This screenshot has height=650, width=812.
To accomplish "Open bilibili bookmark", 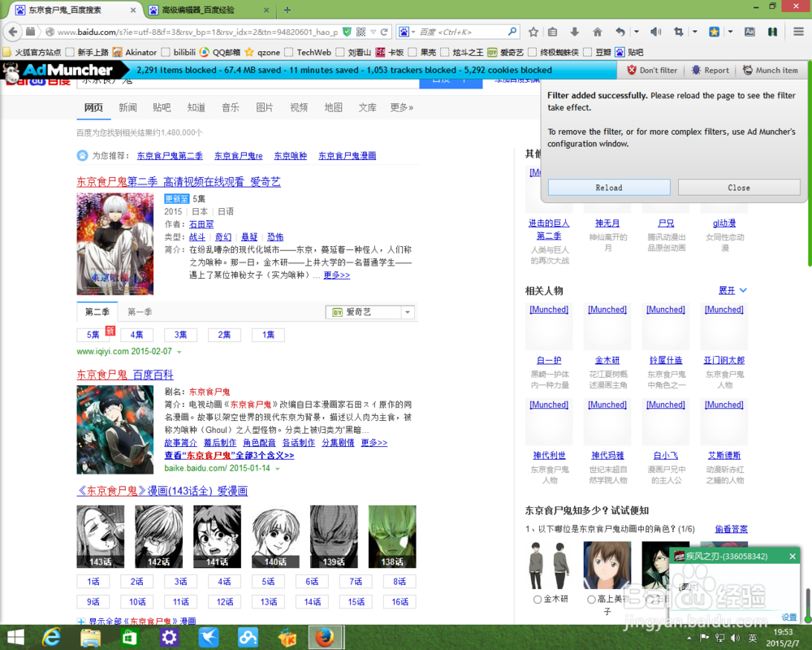I will [x=179, y=52].
